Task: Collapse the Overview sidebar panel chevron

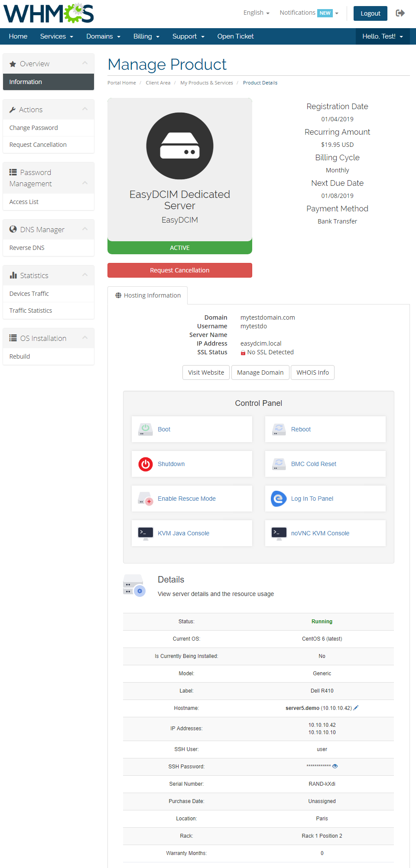Action: 85,64
